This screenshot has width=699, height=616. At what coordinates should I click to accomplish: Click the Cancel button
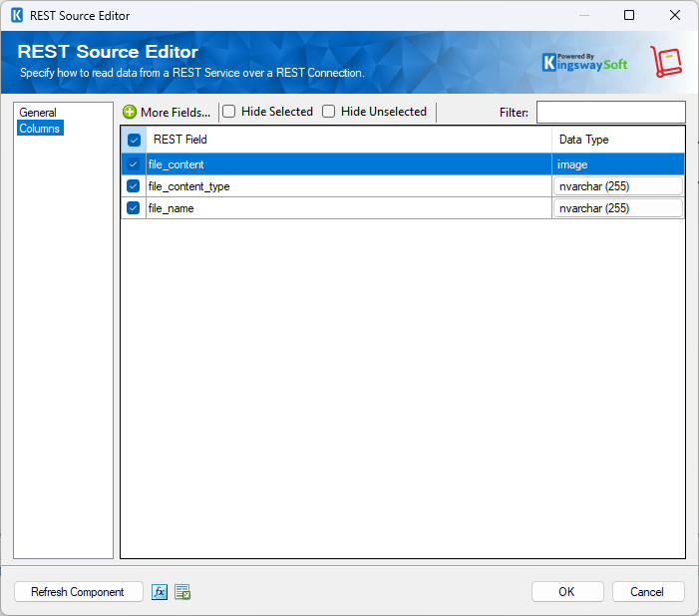[x=647, y=592]
